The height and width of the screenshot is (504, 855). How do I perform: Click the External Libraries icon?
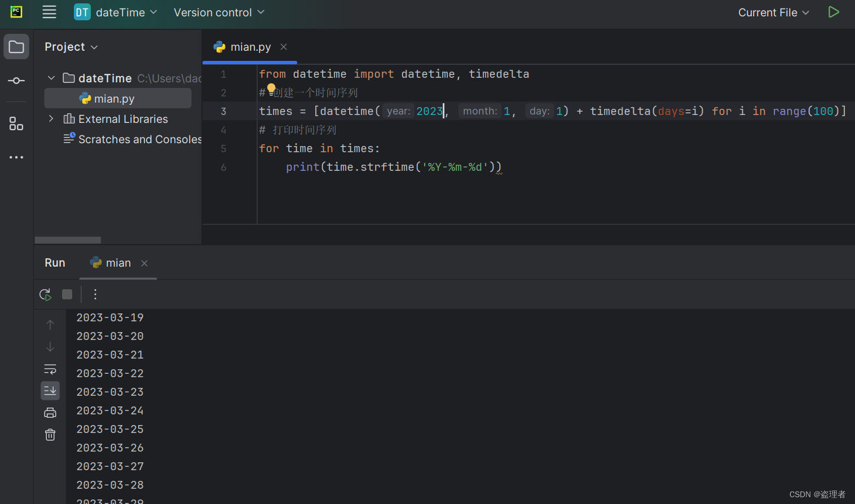pyautogui.click(x=69, y=119)
